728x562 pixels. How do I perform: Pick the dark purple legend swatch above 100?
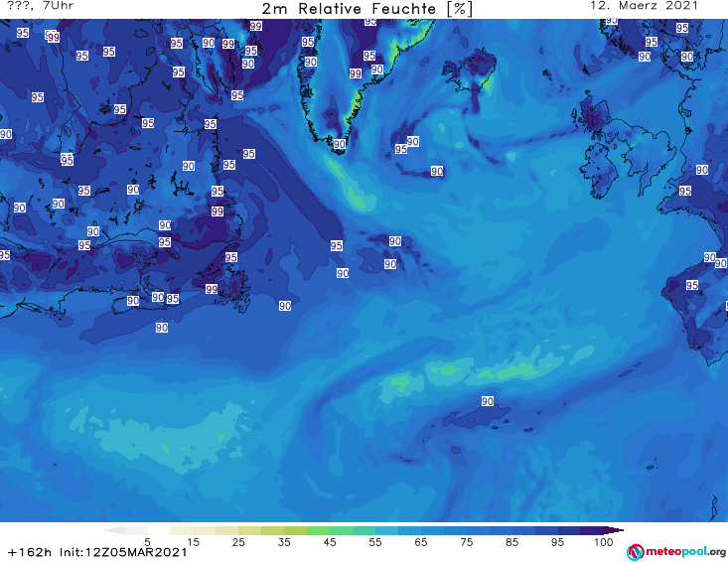(x=592, y=530)
